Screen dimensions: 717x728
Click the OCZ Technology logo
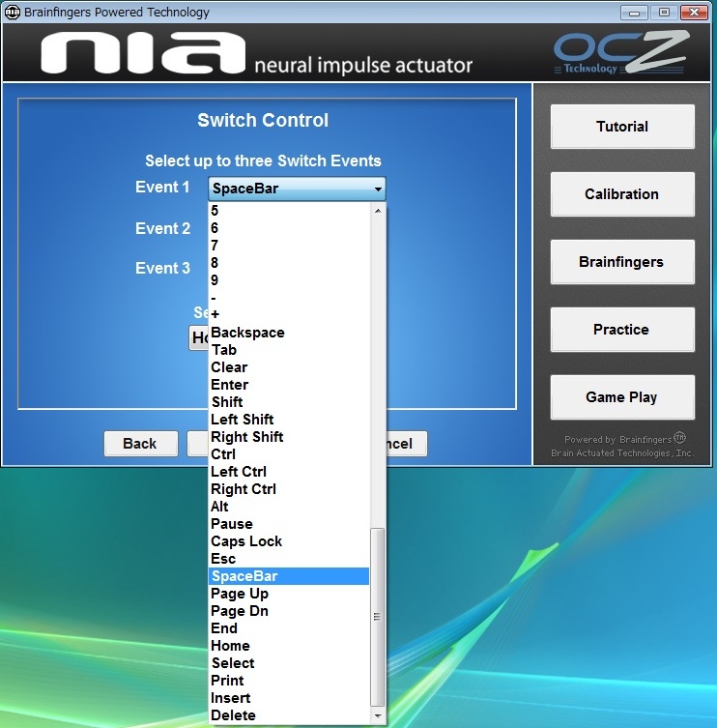click(x=620, y=53)
